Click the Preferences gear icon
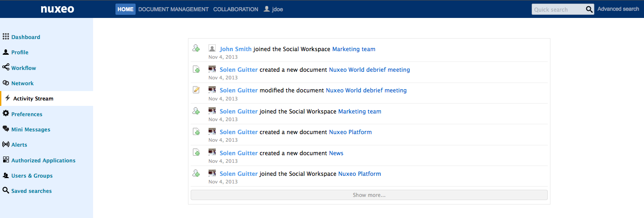The height and width of the screenshot is (218, 644). (x=6, y=113)
